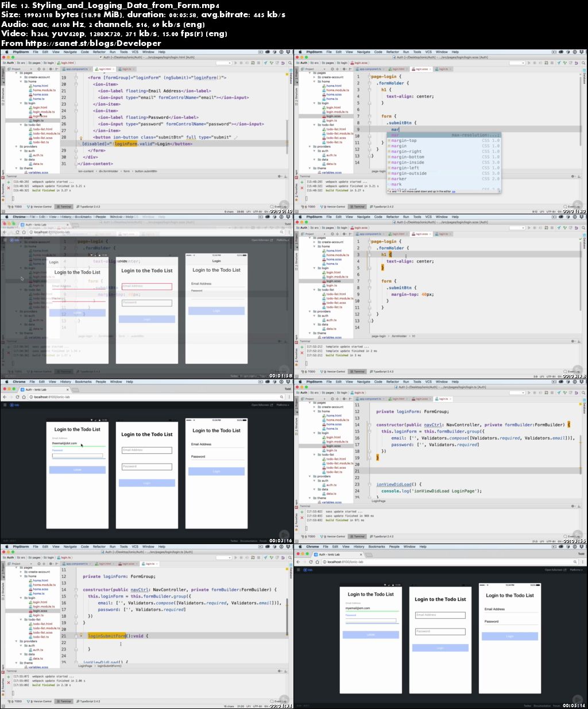Click TypeScript 2.4.2 in the 00:00:40 frame

[x=88, y=207]
